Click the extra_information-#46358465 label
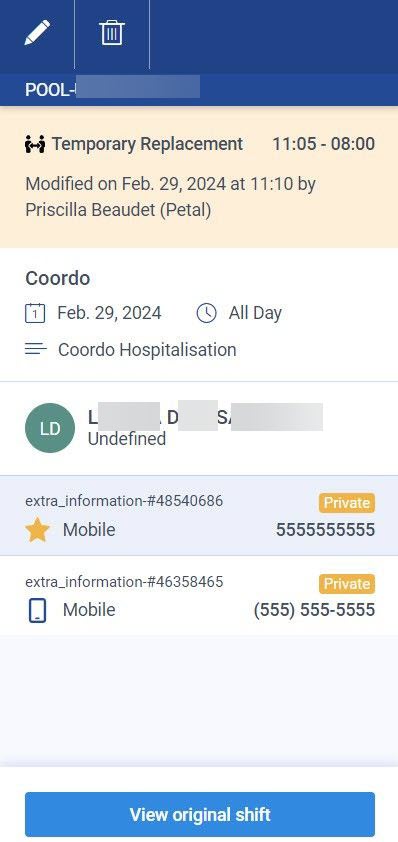The height and width of the screenshot is (842, 398). (124, 582)
